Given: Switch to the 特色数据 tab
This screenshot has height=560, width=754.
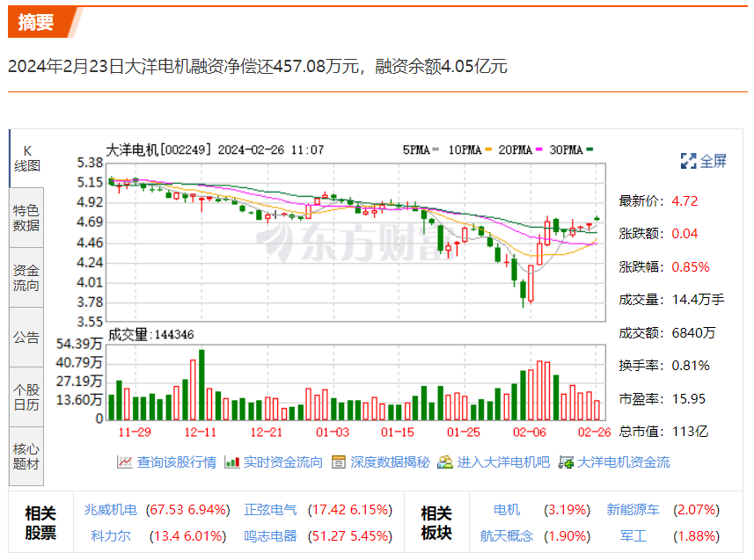Looking at the screenshot, I should [x=26, y=217].
